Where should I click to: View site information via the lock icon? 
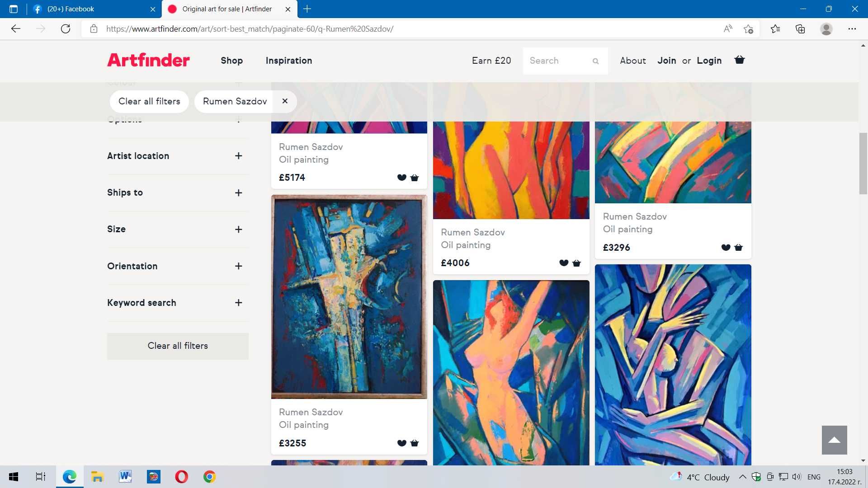coord(94,29)
